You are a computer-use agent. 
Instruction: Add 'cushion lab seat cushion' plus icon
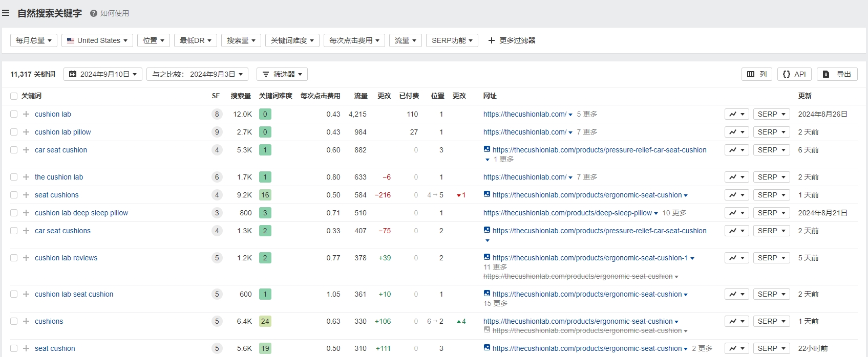coord(26,294)
